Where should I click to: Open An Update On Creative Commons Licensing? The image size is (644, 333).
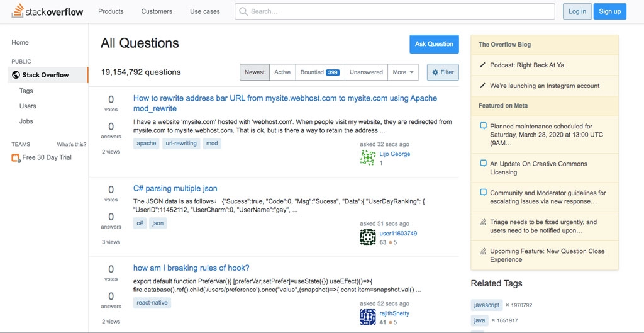tap(538, 167)
